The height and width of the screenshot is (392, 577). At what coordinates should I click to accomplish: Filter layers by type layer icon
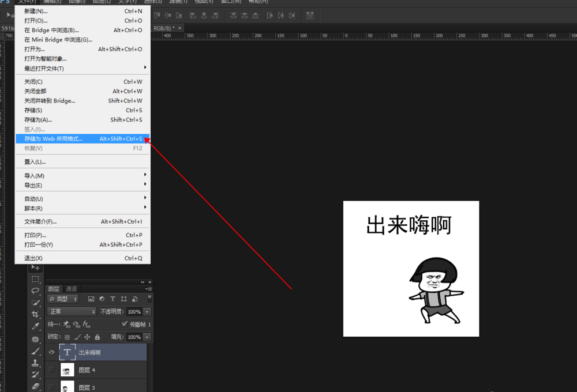113,299
